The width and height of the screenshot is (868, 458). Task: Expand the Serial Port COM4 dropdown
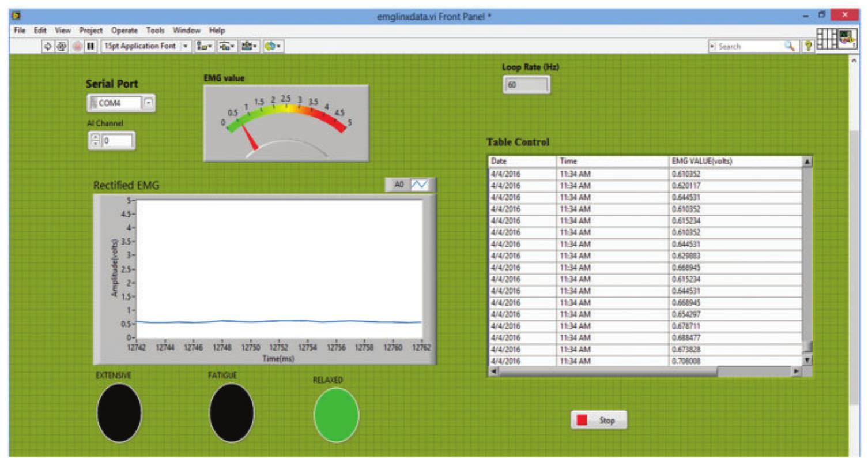[x=149, y=103]
